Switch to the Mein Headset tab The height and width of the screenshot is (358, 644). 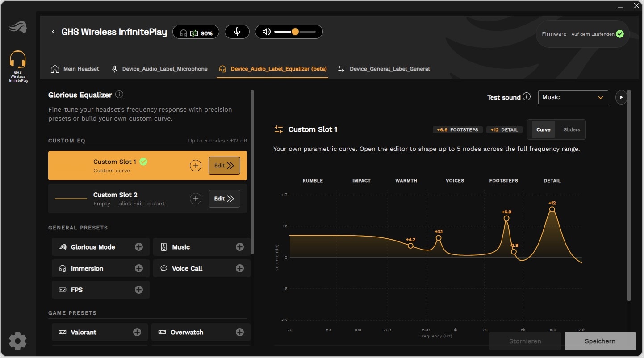[75, 69]
